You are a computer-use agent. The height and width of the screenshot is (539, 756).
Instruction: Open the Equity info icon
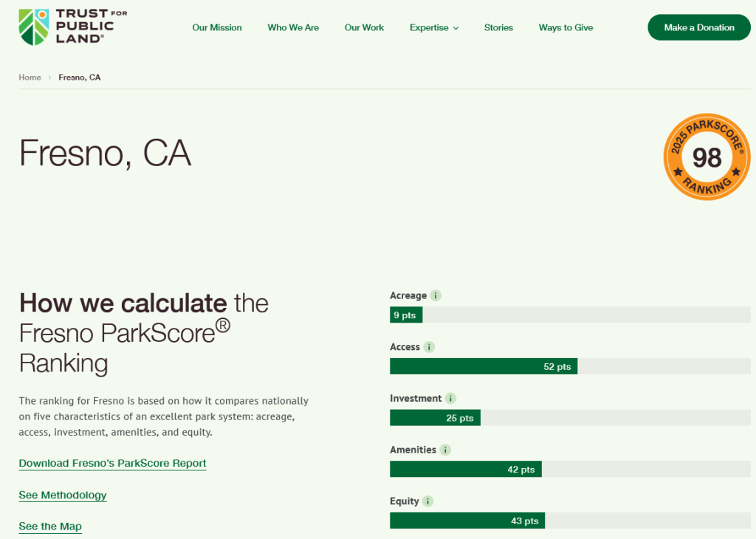coord(427,501)
